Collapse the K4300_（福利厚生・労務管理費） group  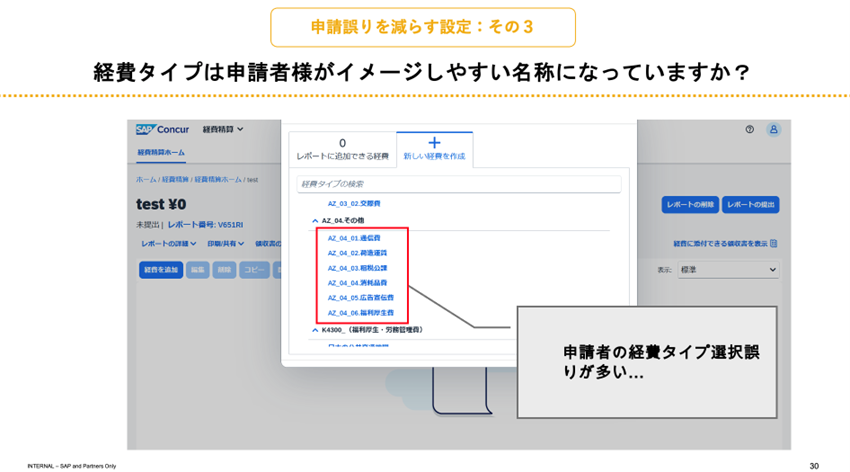(x=315, y=329)
